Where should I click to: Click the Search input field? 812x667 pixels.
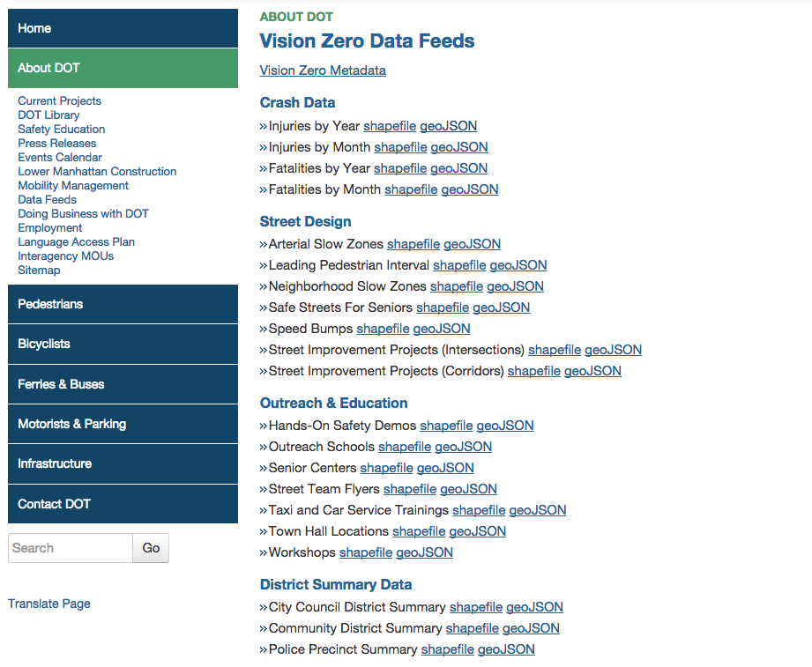pyautogui.click(x=71, y=548)
